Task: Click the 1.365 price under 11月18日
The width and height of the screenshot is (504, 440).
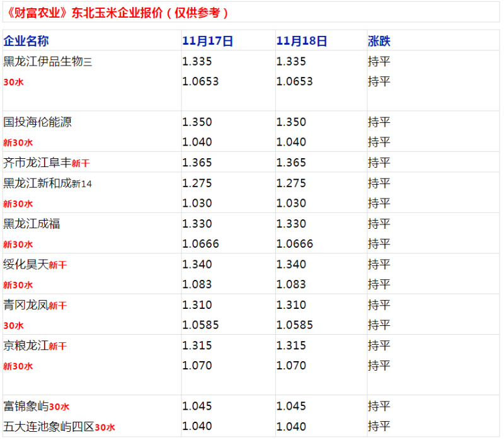Action: [291, 163]
